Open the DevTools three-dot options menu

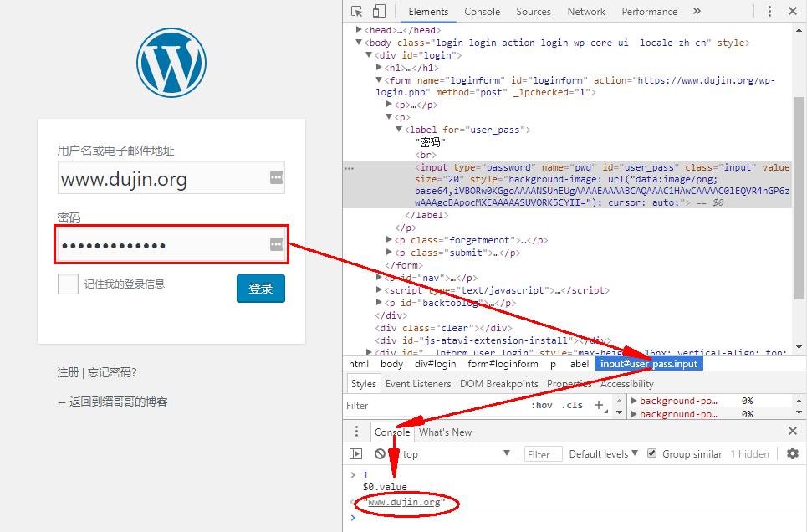pyautogui.click(x=769, y=12)
